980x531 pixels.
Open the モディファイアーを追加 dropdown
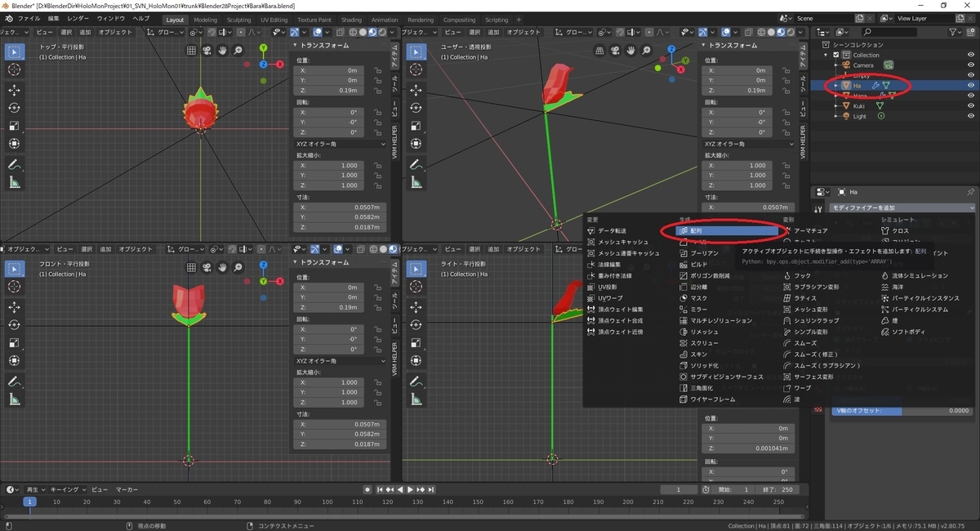[902, 208]
